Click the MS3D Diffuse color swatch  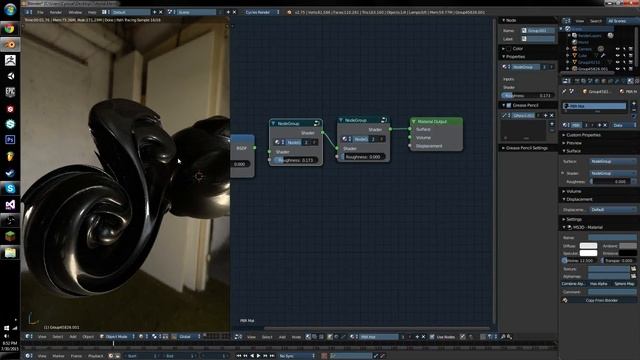588,246
